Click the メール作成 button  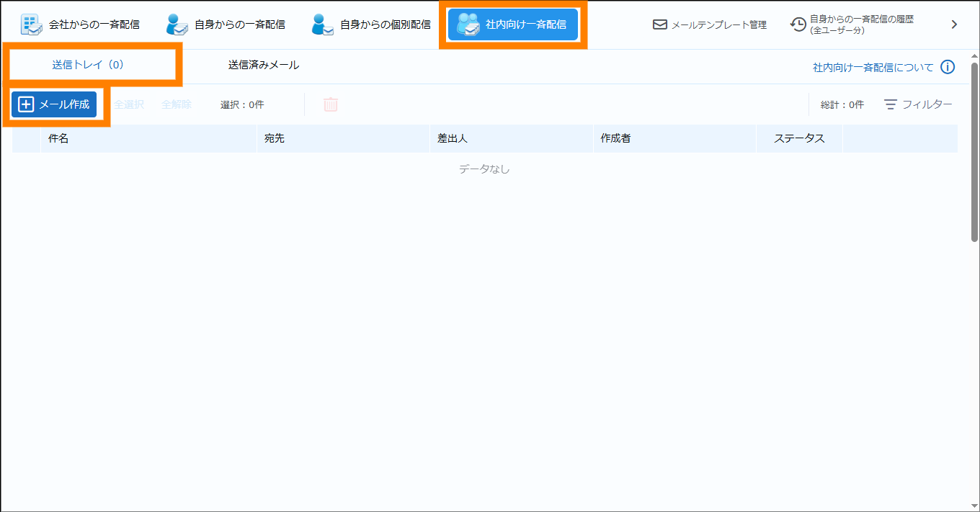coord(54,104)
